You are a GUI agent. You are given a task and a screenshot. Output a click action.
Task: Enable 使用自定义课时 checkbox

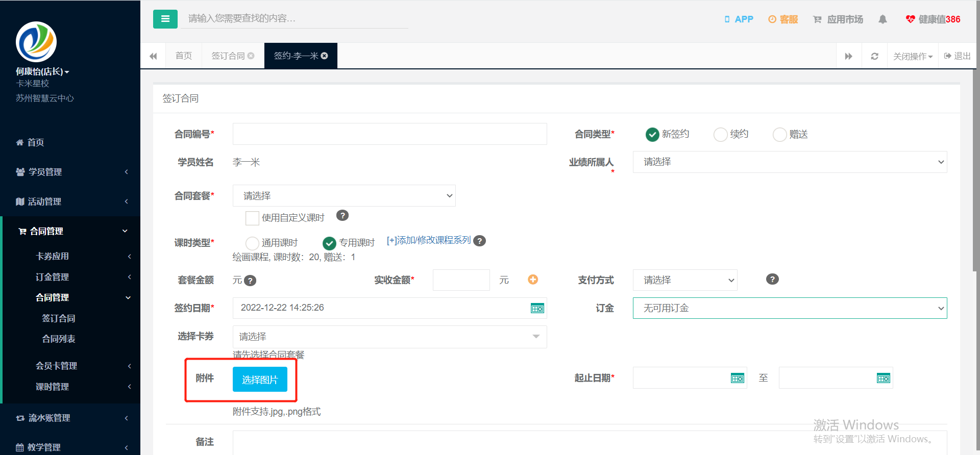coord(252,218)
